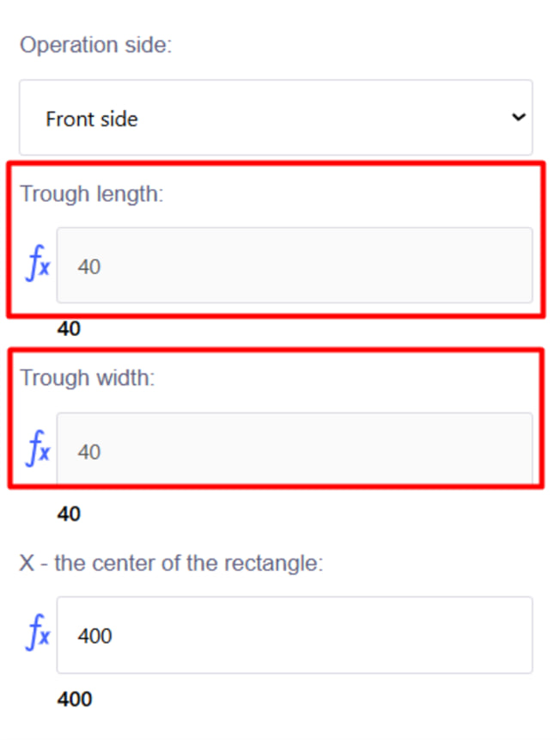This screenshot has height=740, width=560.
Task: Open the formula editor for Trough length
Action: (x=37, y=266)
